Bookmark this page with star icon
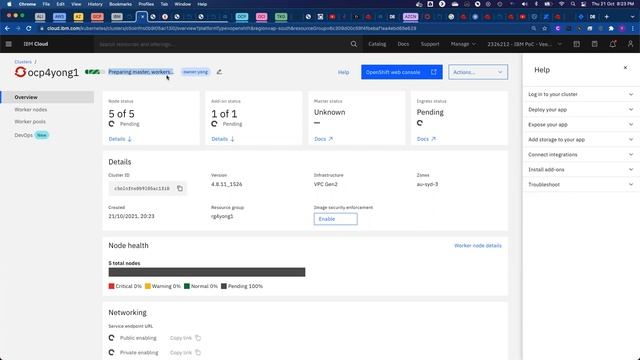This screenshot has height=360, width=640. (x=544, y=28)
